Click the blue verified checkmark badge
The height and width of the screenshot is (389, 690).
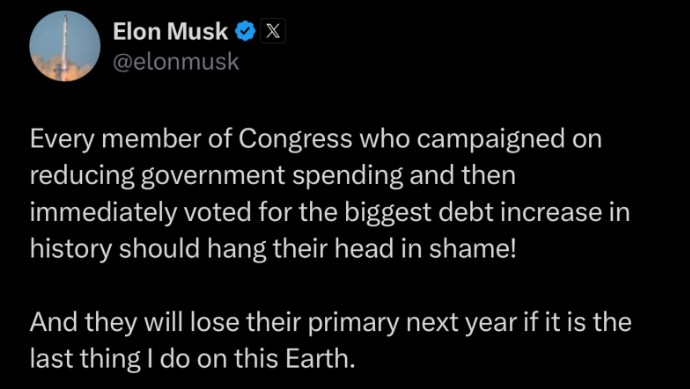246,32
